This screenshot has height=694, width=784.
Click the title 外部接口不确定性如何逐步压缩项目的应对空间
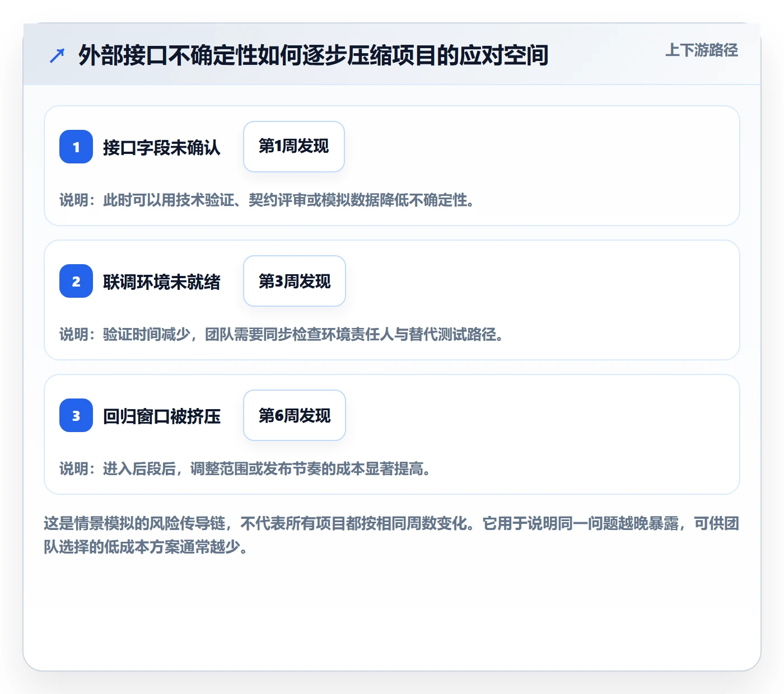[x=314, y=55]
